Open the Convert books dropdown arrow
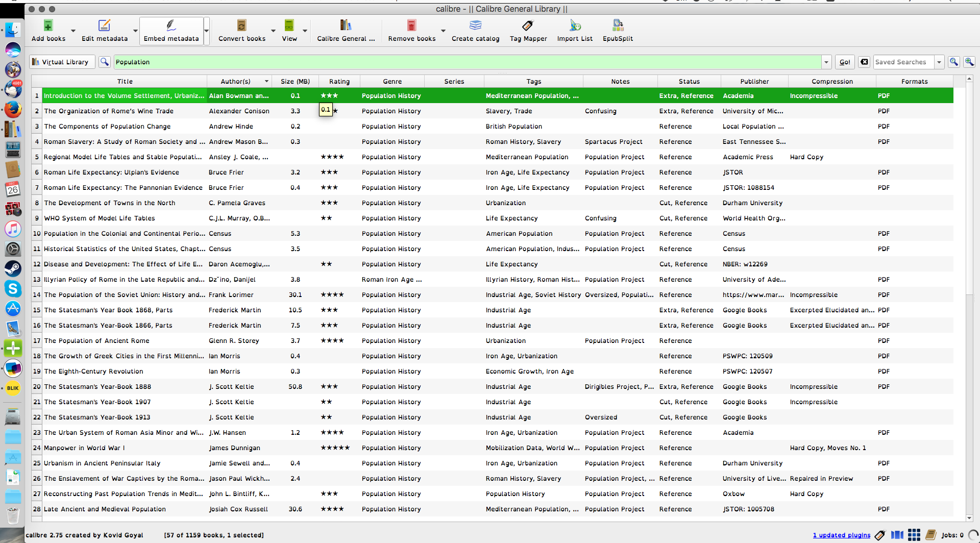980x543 pixels. click(273, 31)
